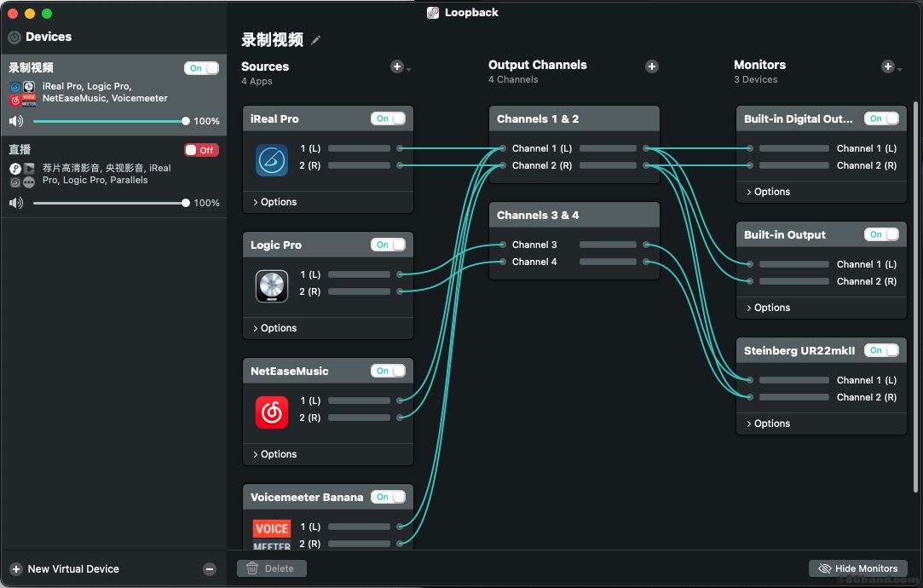Open the add Sources plus dropdown
This screenshot has width=923, height=588.
point(400,67)
